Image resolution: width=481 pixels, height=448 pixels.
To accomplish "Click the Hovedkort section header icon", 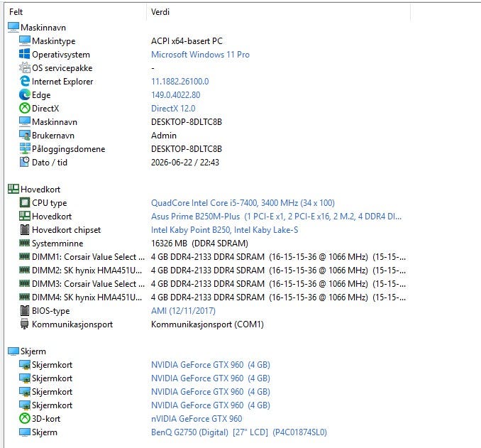I will (13, 189).
